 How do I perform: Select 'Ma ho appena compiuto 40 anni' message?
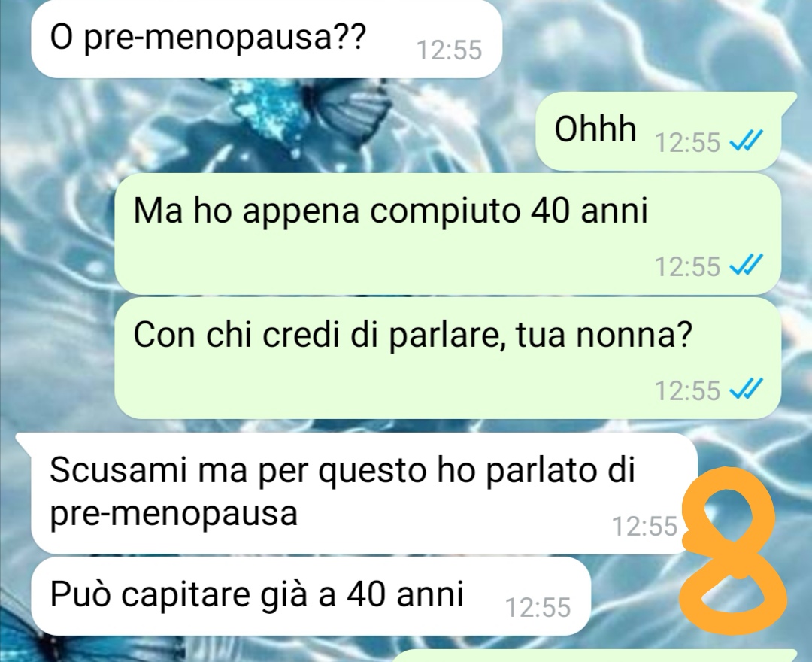click(x=447, y=234)
